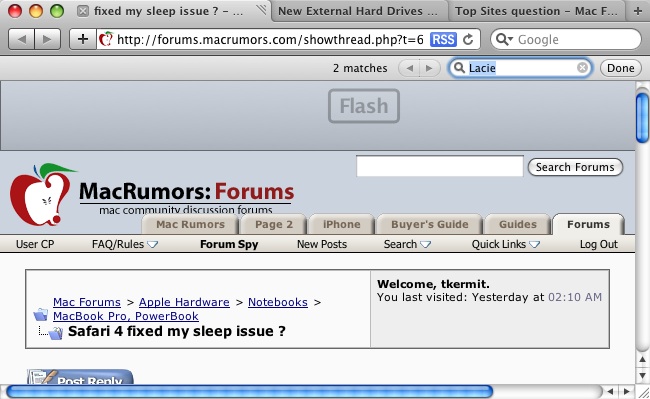This screenshot has width=650, height=399.
Task: Follow the Notebooks breadcrumb link
Action: pos(278,302)
